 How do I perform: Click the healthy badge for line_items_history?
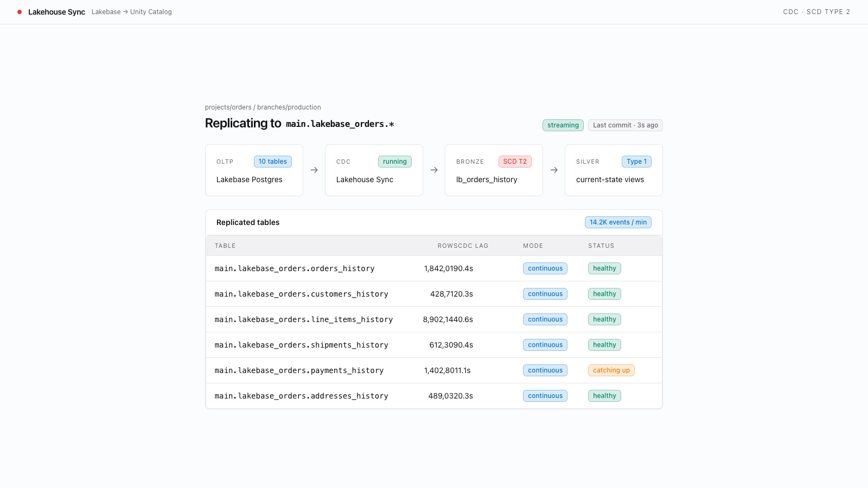click(604, 319)
